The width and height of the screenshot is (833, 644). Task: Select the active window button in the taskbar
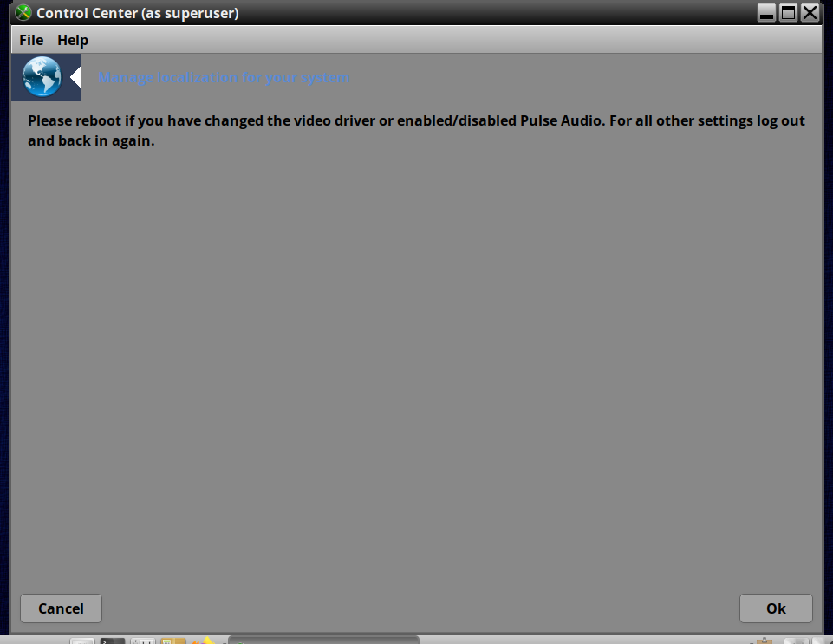click(x=323, y=640)
